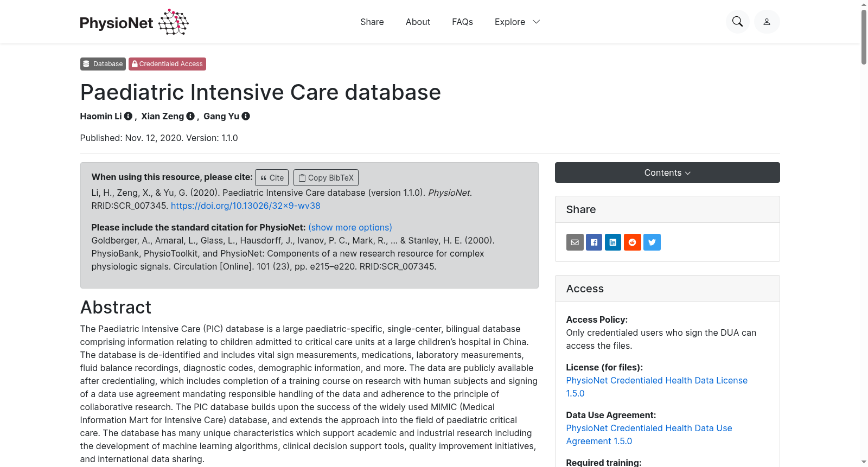Screen dimensions: 868x467
Task: Click the Data Use Agreement label
Action: [611, 415]
